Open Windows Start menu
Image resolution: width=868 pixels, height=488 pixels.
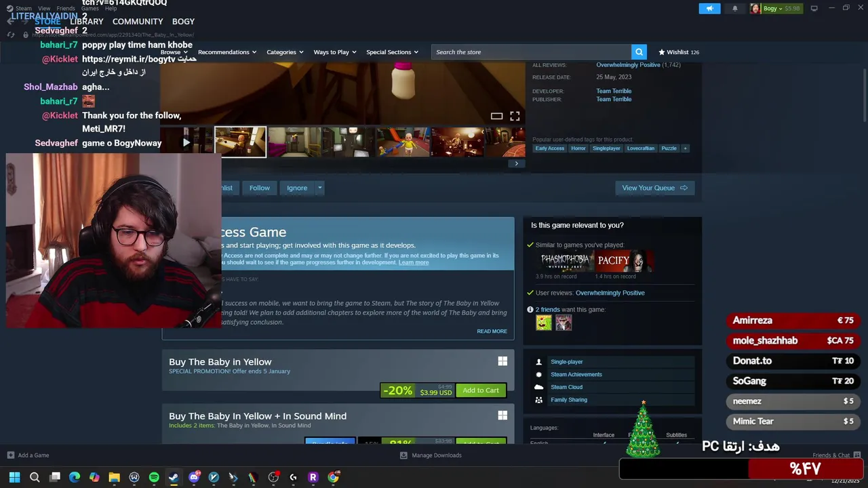click(14, 477)
